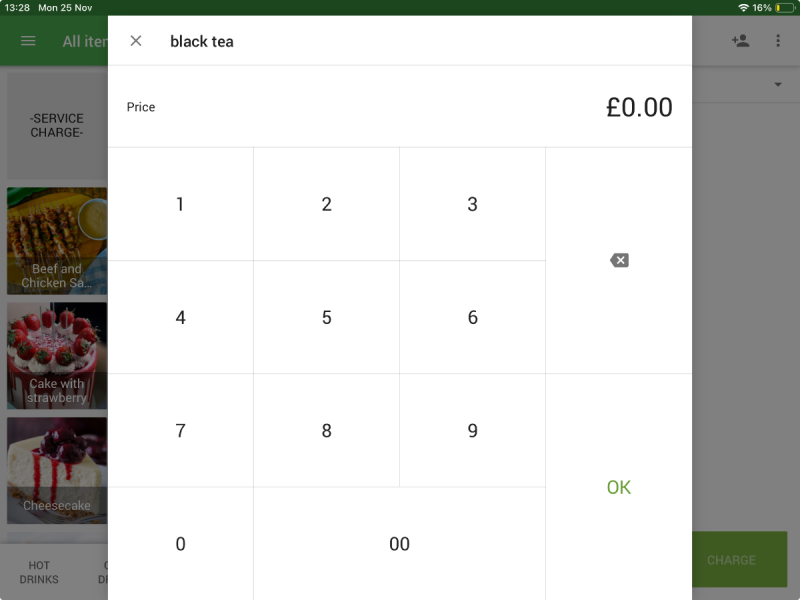The image size is (800, 600).
Task: Choose Cake with strawberry item
Action: click(x=57, y=356)
